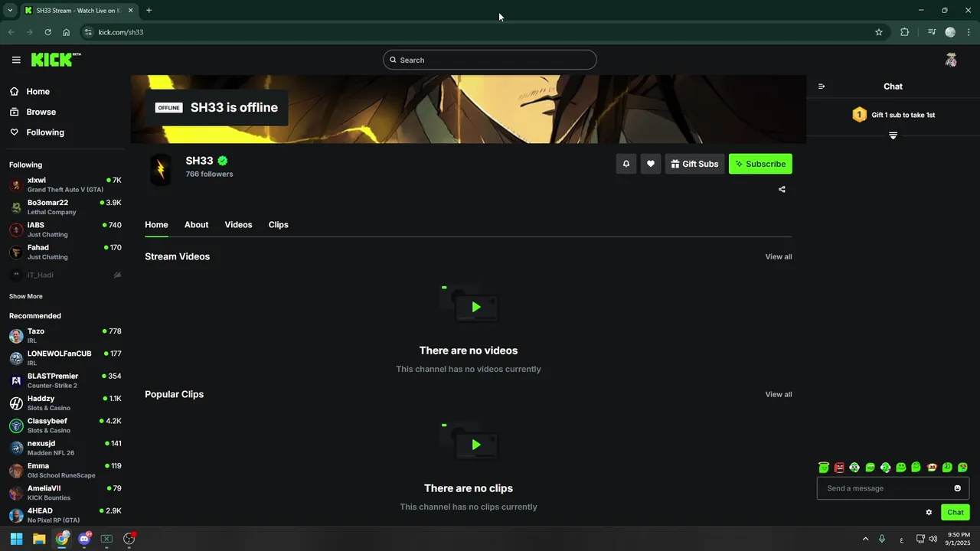Viewport: 980px width, 551px height.
Task: Click the Gift Subs button
Action: (694, 164)
